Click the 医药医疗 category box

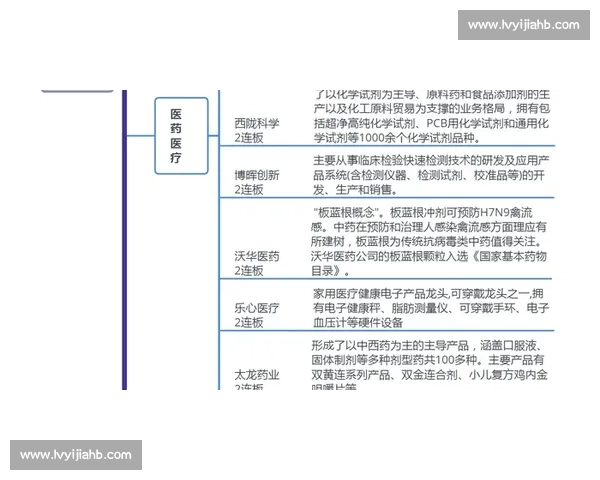181,136
